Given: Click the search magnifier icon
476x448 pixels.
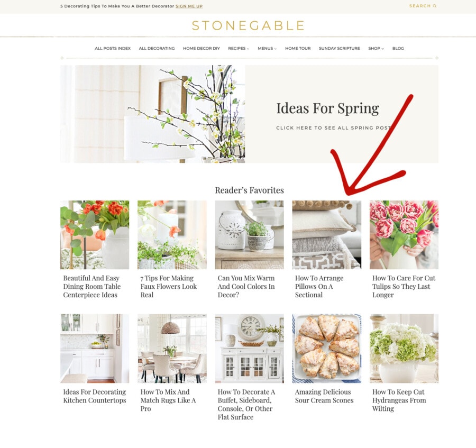Looking at the screenshot, I should [x=434, y=6].
